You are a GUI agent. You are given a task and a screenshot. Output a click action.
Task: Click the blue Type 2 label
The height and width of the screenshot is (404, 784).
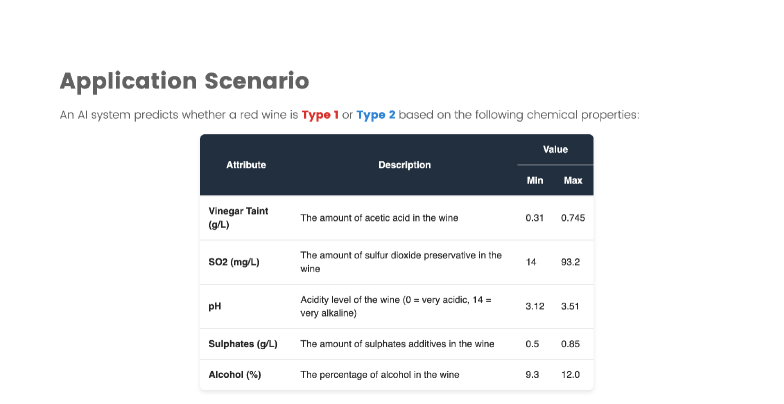376,115
